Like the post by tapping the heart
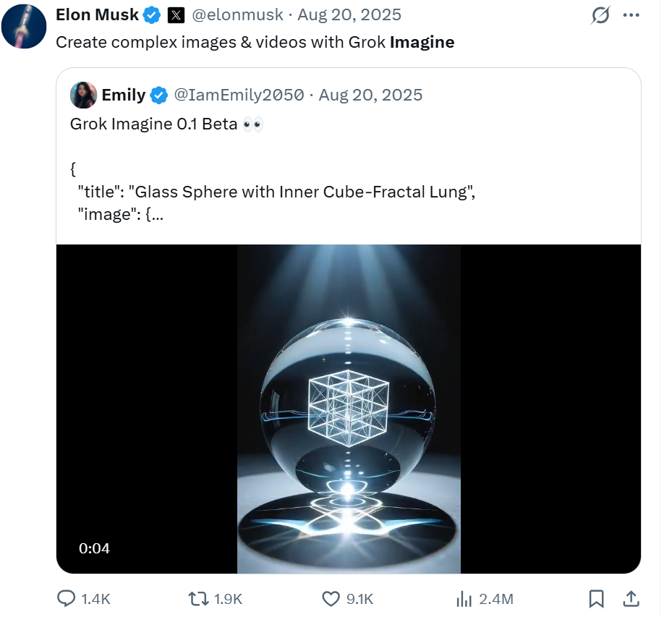The image size is (672, 617). tap(330, 599)
